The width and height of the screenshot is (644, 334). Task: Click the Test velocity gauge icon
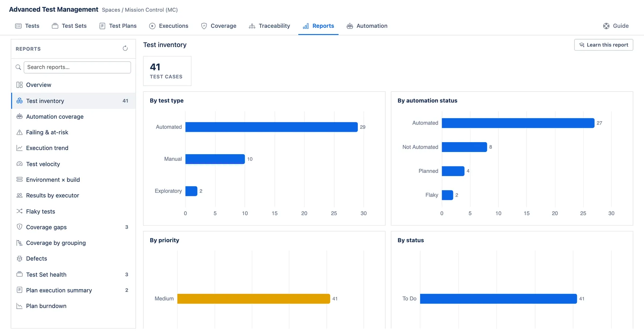tap(19, 164)
